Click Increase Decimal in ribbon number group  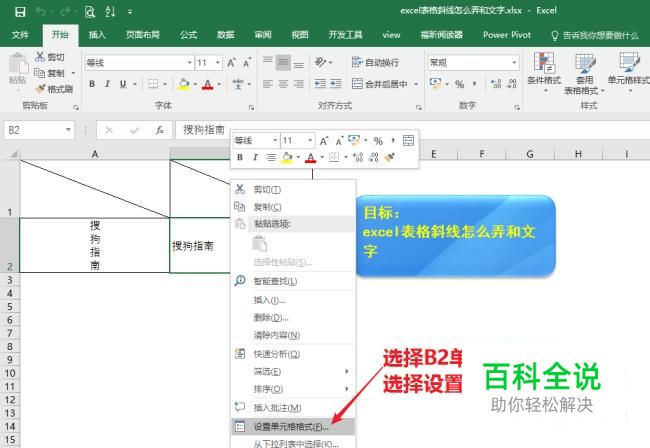[x=496, y=84]
